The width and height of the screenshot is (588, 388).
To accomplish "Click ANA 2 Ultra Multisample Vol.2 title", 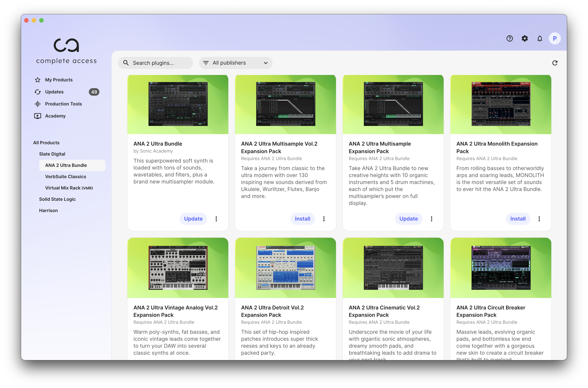I will [279, 147].
